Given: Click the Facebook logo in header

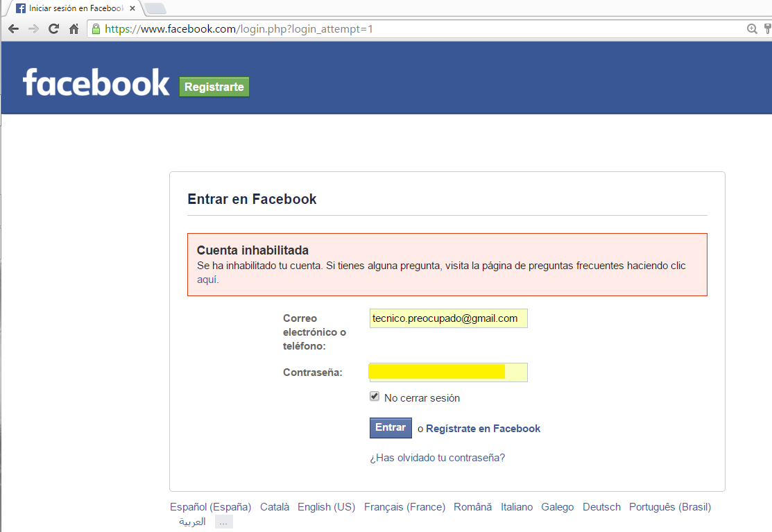Looking at the screenshot, I should pos(96,83).
